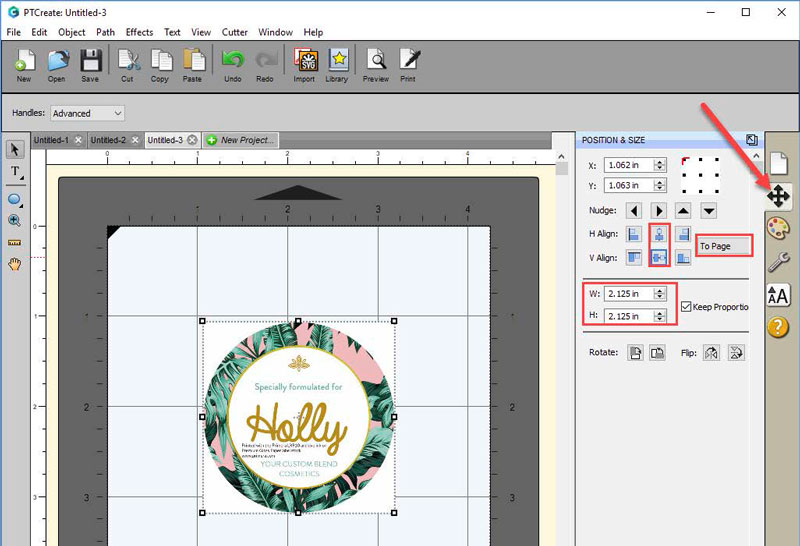Save the project with Save icon

[x=90, y=65]
